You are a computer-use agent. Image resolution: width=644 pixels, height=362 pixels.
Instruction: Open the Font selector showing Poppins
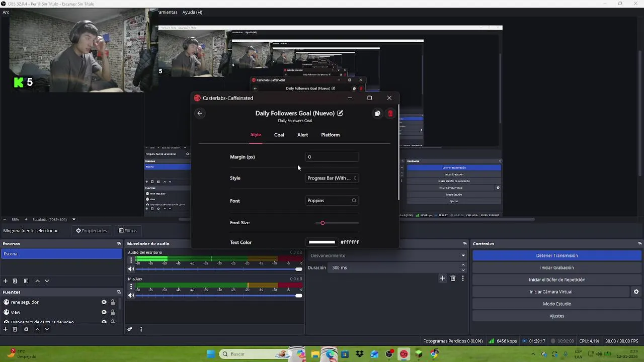pos(332,201)
